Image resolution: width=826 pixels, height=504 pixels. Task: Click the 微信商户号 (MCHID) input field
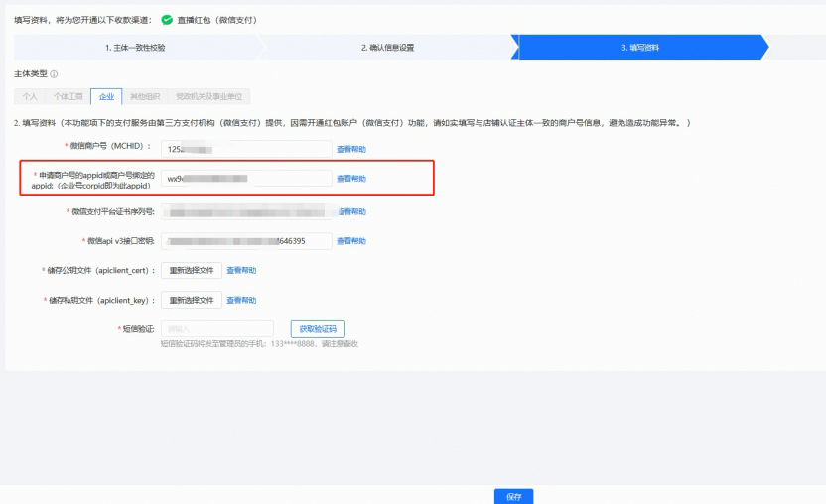point(246,149)
